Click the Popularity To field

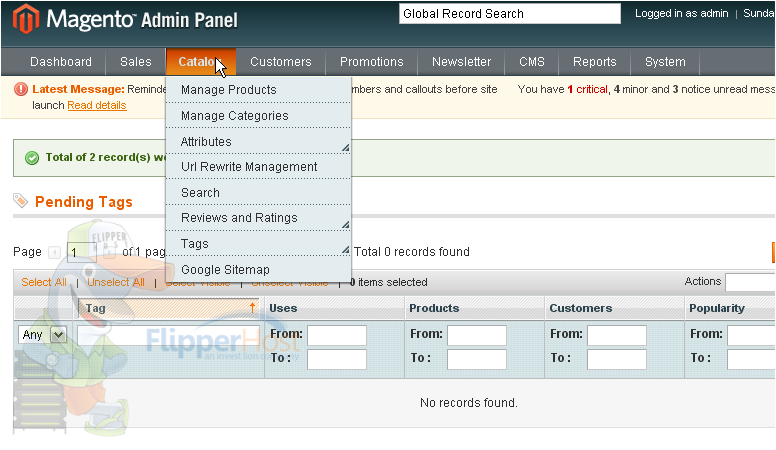tap(751, 359)
